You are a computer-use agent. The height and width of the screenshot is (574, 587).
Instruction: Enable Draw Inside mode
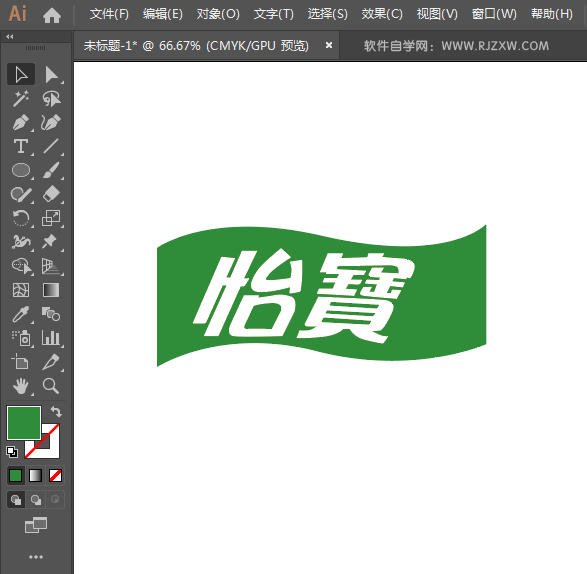point(55,499)
